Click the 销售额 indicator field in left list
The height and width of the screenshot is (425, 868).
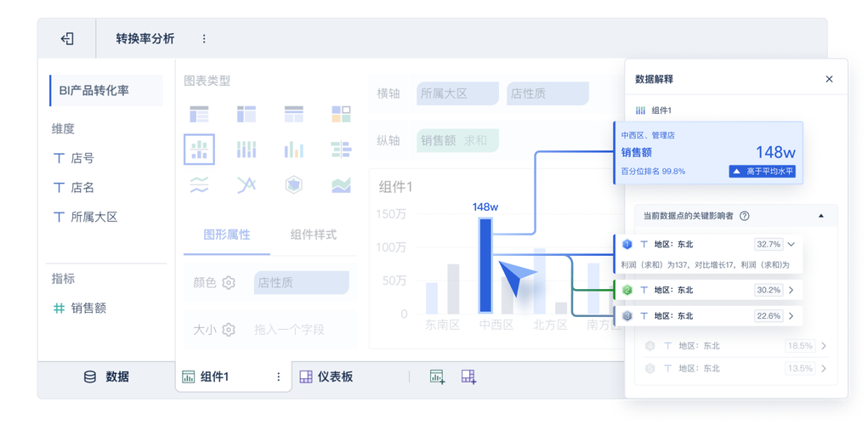coord(80,309)
